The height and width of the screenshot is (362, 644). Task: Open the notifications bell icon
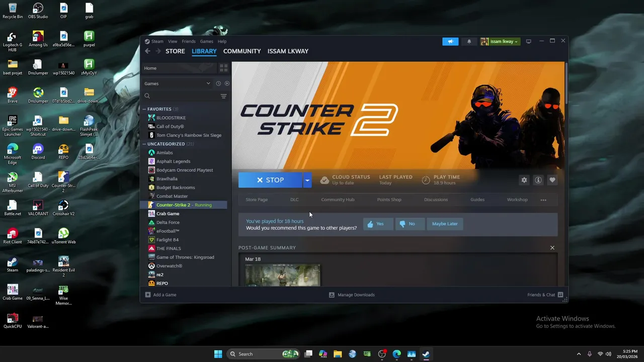pyautogui.click(x=469, y=41)
